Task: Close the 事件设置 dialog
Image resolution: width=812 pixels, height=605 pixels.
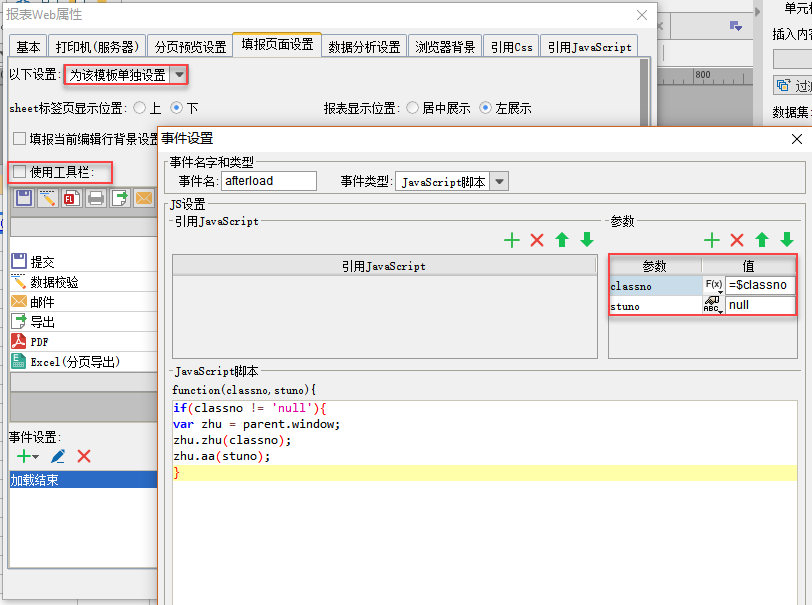Action: [x=797, y=139]
